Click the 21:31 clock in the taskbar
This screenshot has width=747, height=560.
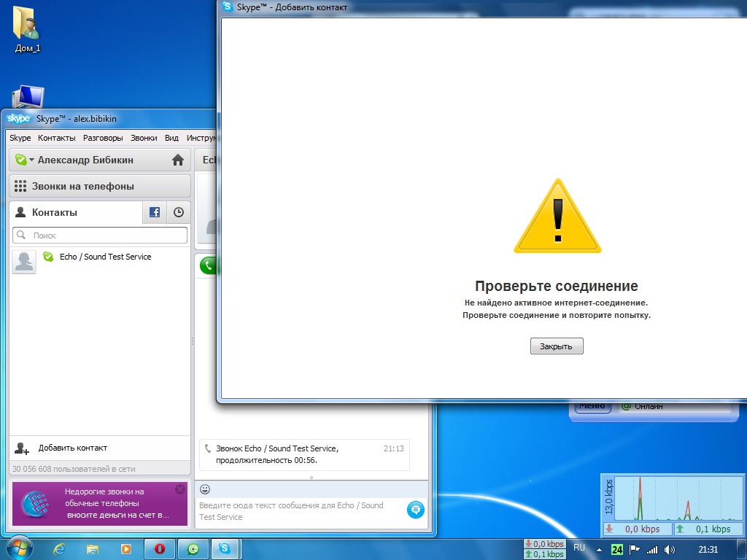click(x=708, y=550)
